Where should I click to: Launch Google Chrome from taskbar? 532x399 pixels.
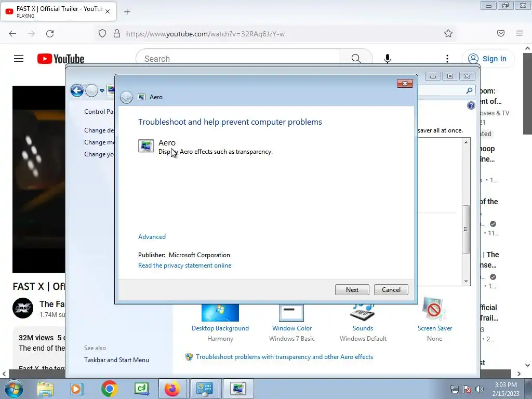[x=109, y=389]
